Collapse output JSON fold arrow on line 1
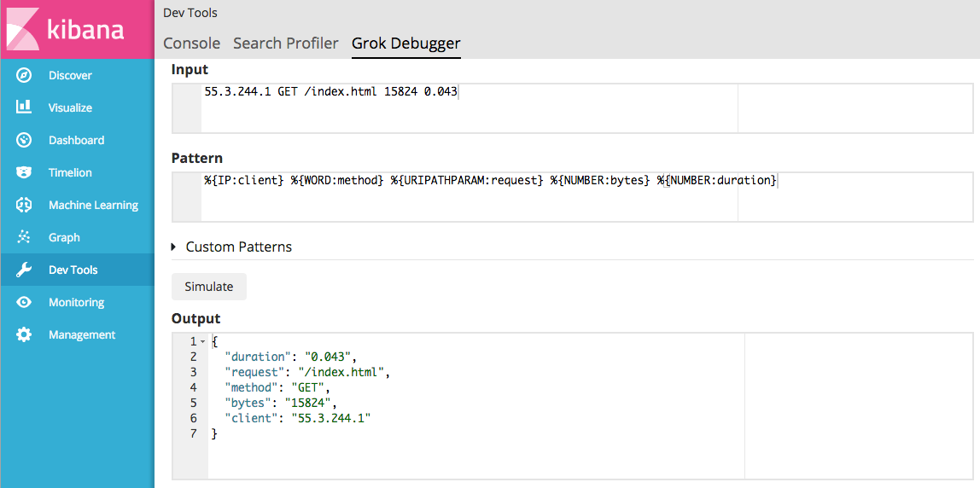Image resolution: width=980 pixels, height=488 pixels. point(202,342)
